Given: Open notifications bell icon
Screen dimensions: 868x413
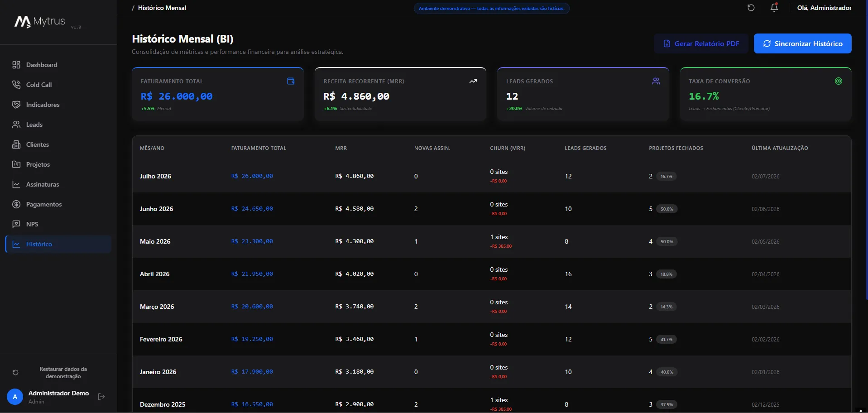Looking at the screenshot, I should [x=774, y=8].
